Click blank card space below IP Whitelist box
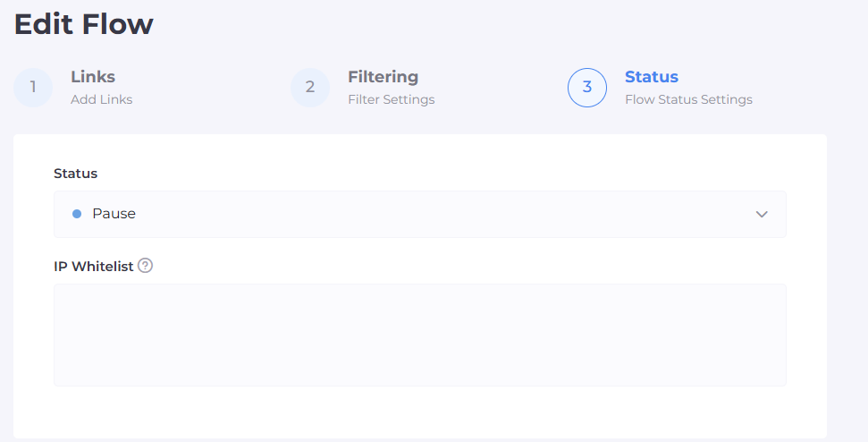The image size is (868, 442). click(x=420, y=412)
